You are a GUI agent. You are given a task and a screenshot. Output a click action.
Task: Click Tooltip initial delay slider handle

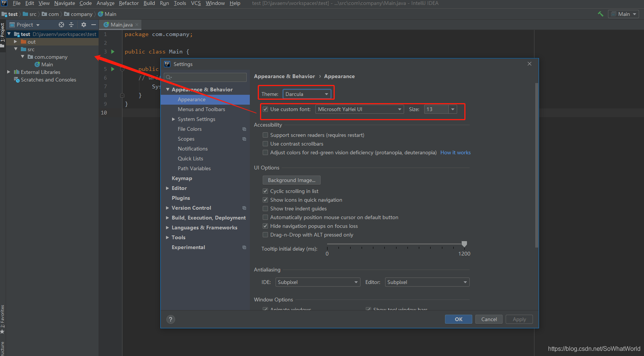(464, 244)
